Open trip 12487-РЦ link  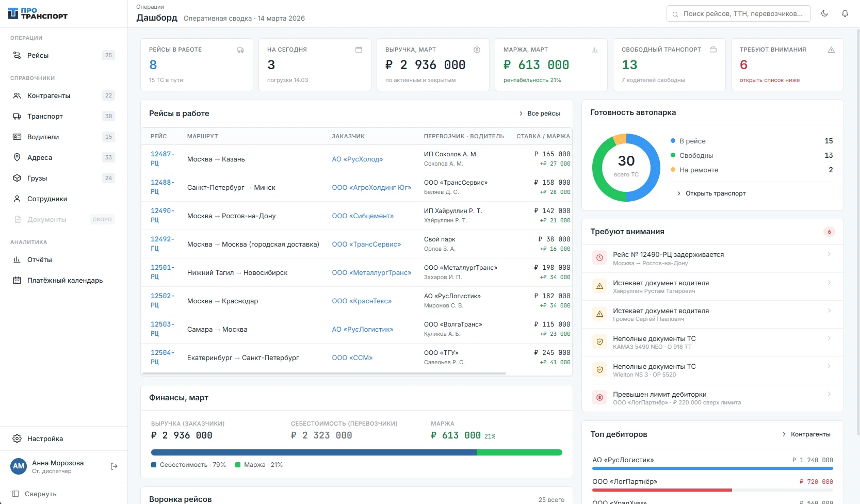(163, 158)
